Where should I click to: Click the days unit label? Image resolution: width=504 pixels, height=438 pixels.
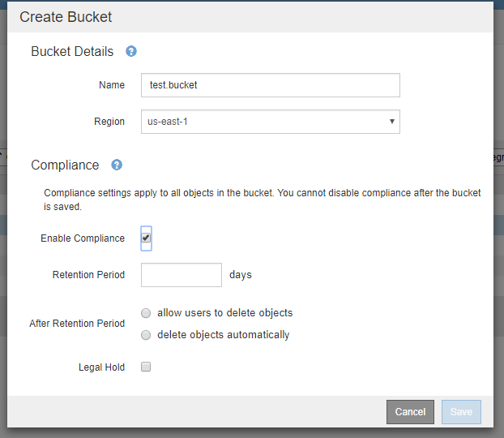[241, 275]
